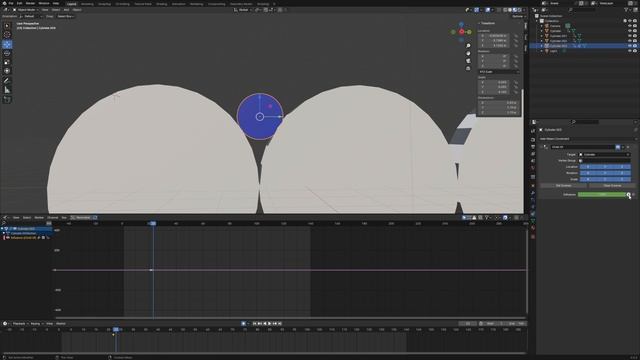Switch to the Modeling workspace tab
This screenshot has width=640, height=360.
point(87,4)
